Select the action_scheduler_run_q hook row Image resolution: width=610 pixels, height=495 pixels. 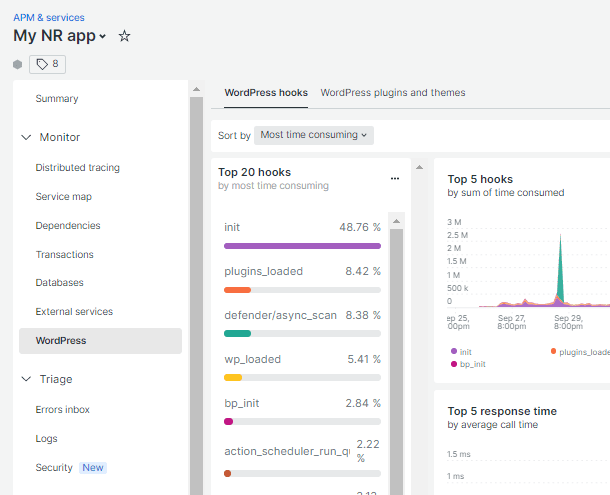pyautogui.click(x=302, y=458)
